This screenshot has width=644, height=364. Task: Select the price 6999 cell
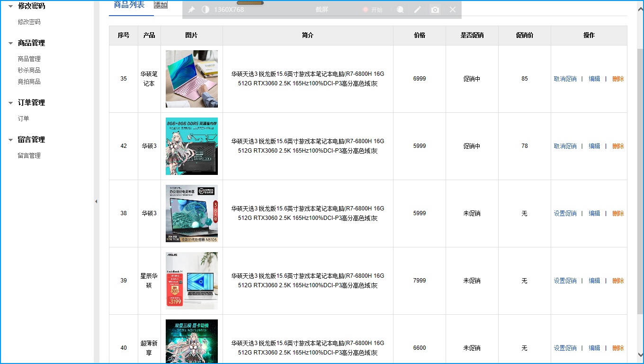[x=420, y=79]
